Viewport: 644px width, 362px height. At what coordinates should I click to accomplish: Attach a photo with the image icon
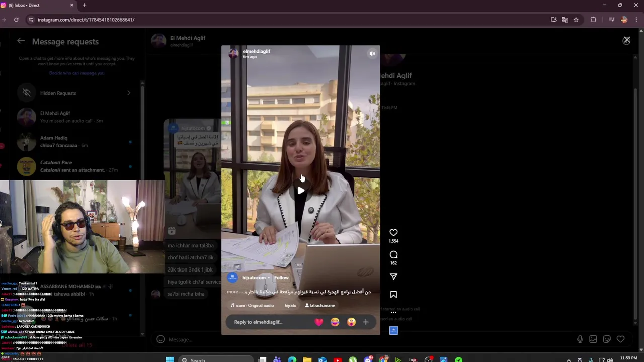[593, 339]
